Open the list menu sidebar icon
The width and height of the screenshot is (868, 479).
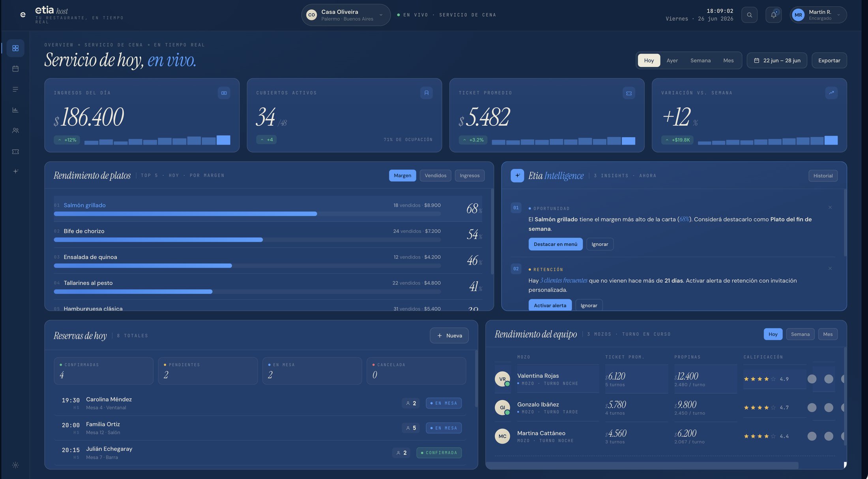click(x=15, y=89)
